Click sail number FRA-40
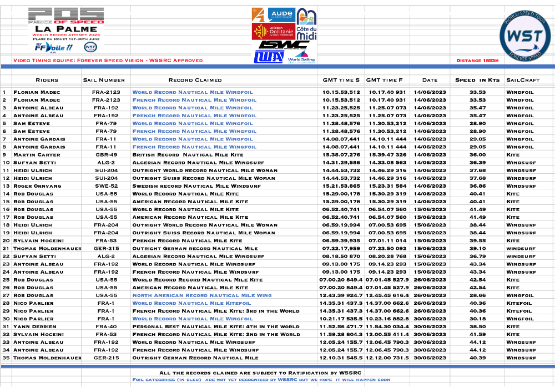Screen dimensions: 555x392 (106, 326)
